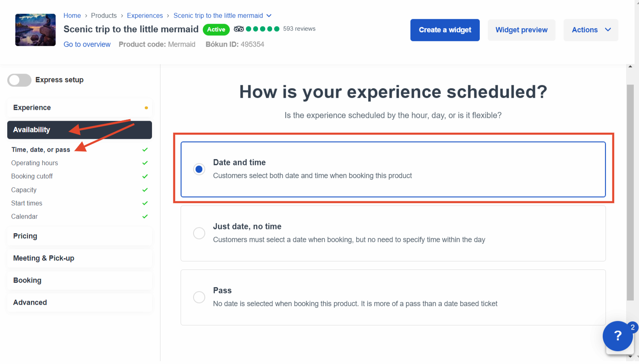This screenshot has height=364, width=639.
Task: Open the Operating hours step
Action: [x=35, y=163]
